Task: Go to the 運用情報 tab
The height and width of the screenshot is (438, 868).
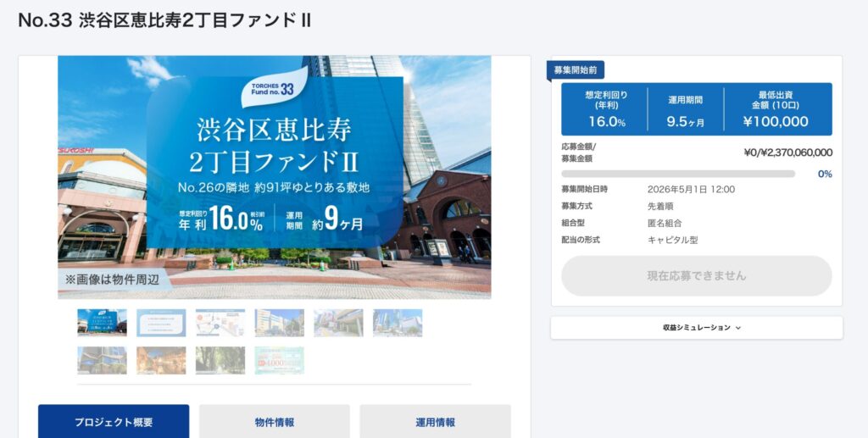Action: click(435, 422)
